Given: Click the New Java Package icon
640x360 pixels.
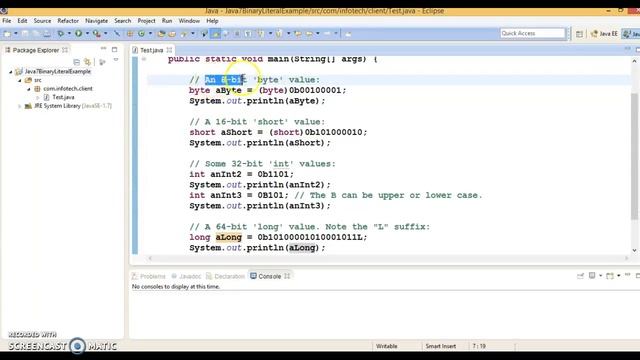Looking at the screenshot, I should 130,34.
